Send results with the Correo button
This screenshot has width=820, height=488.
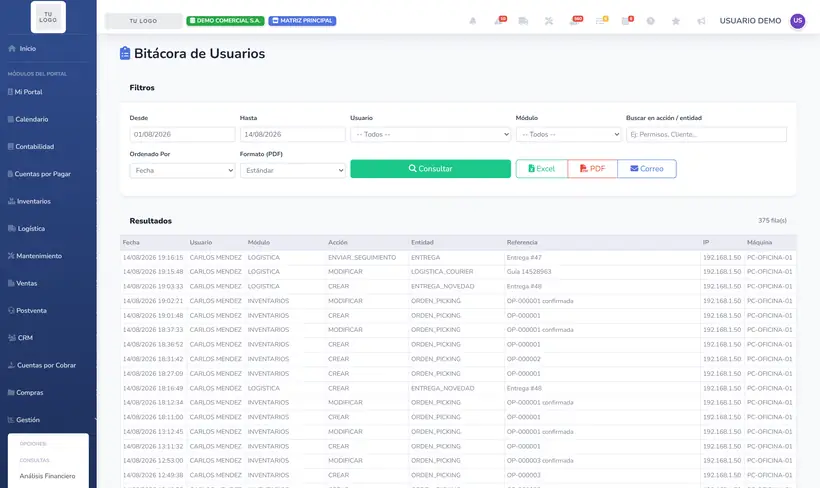646,168
